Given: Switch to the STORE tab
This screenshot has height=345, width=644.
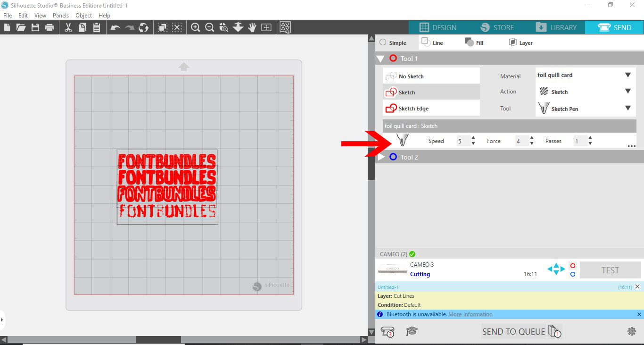Looking at the screenshot, I should pyautogui.click(x=497, y=27).
